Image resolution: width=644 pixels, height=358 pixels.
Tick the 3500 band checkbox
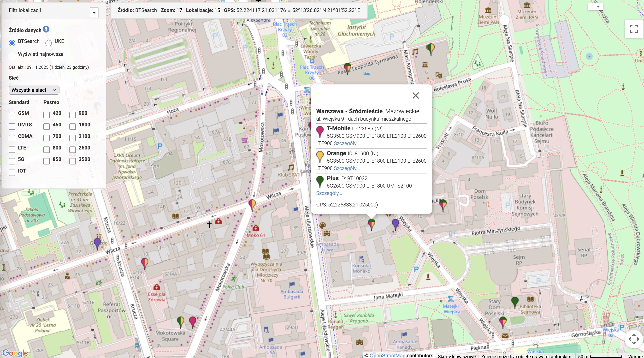click(x=73, y=161)
